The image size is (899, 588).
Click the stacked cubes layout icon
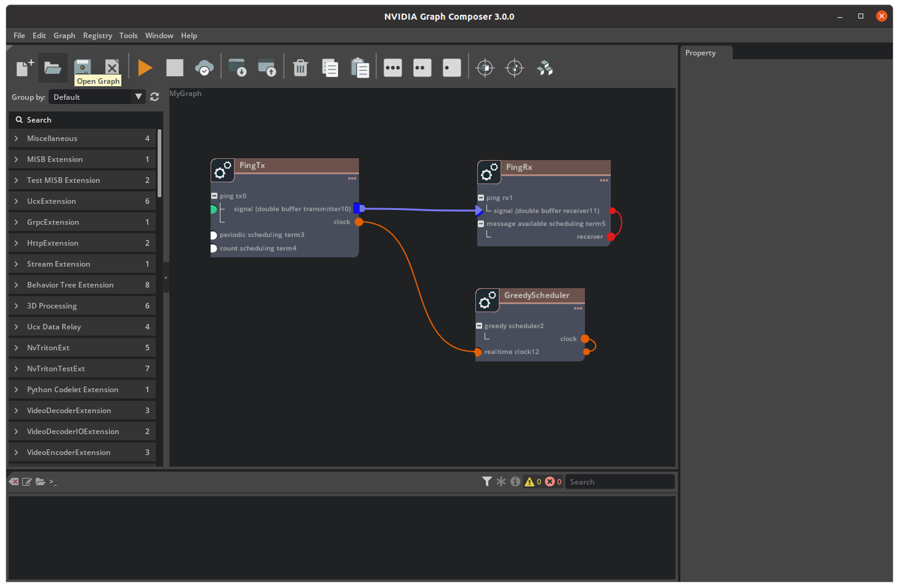point(545,68)
